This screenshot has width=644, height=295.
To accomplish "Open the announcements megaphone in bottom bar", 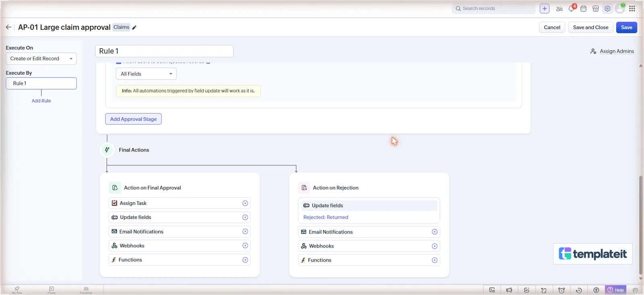I will pos(509,290).
